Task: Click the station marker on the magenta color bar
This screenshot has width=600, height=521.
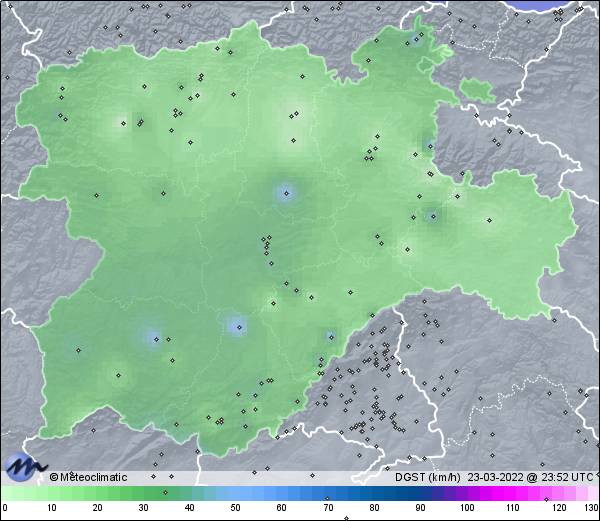Action: coord(546,499)
